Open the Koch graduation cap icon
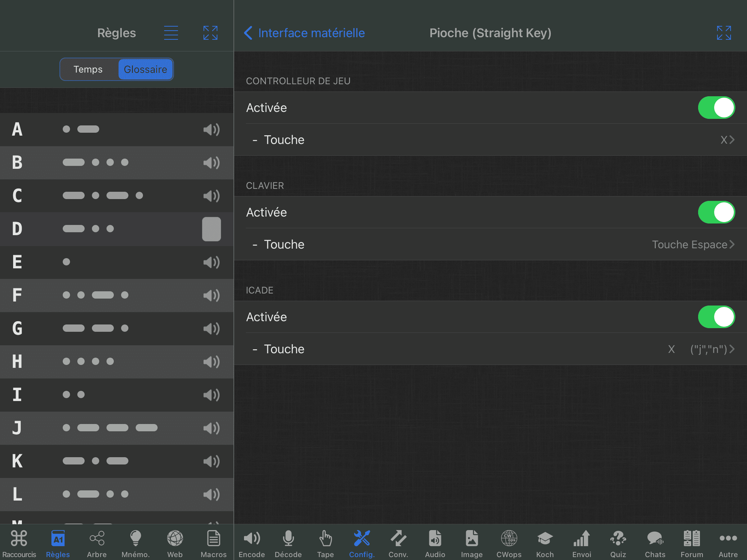 point(545,543)
